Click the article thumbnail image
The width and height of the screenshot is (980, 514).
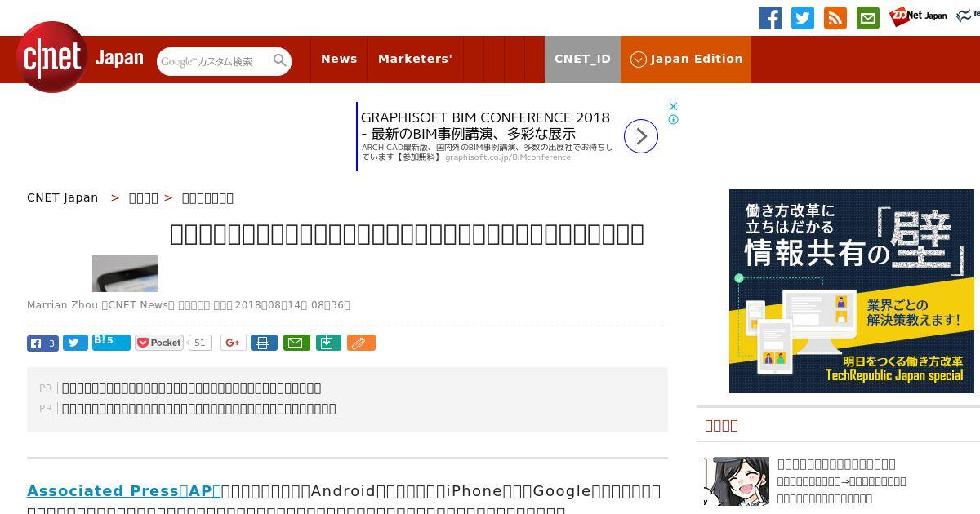[x=125, y=273]
